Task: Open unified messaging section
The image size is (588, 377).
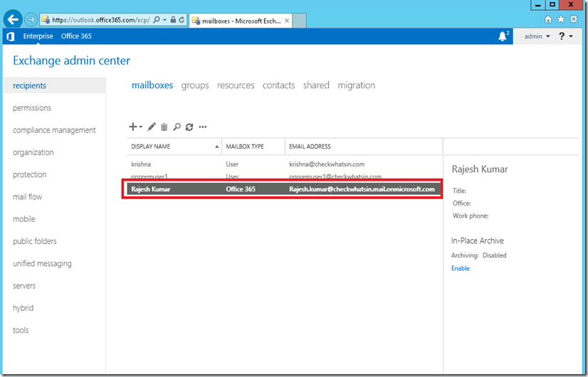Action: (42, 263)
